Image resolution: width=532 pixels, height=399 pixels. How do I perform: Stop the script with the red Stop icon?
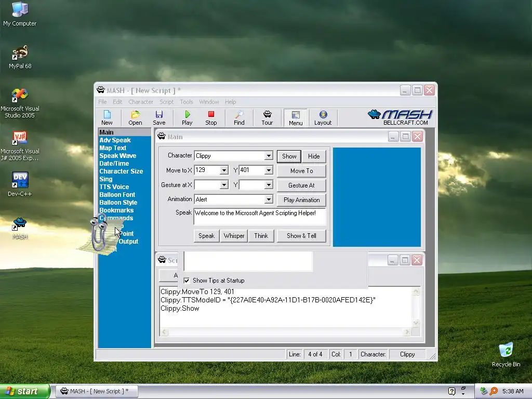tap(211, 118)
